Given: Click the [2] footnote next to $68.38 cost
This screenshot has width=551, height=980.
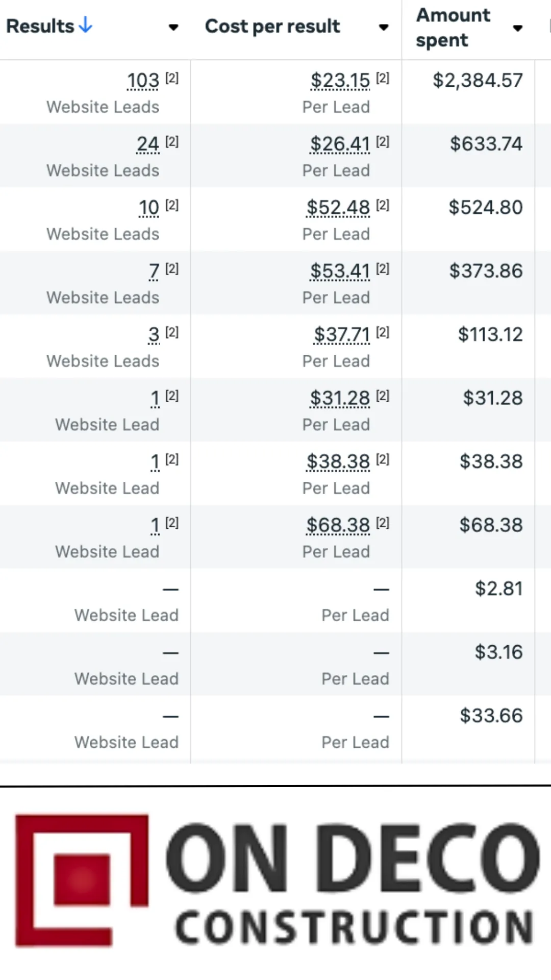Looking at the screenshot, I should [383, 523].
